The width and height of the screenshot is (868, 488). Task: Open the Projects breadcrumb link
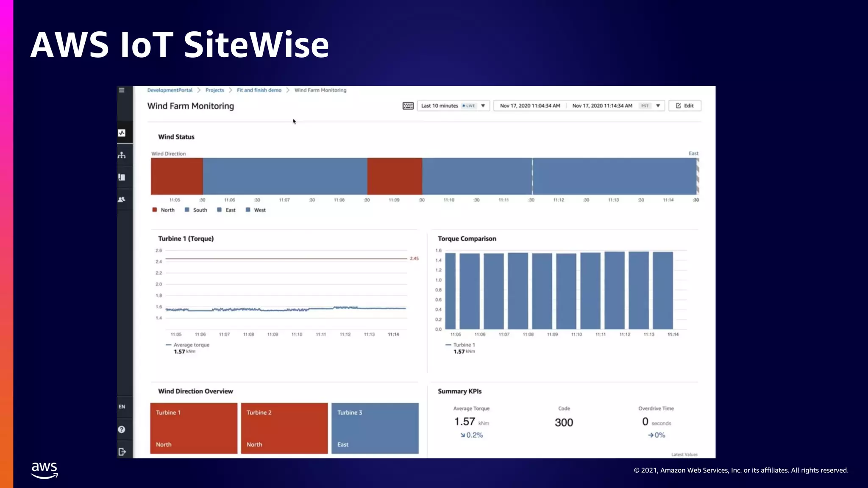point(214,90)
